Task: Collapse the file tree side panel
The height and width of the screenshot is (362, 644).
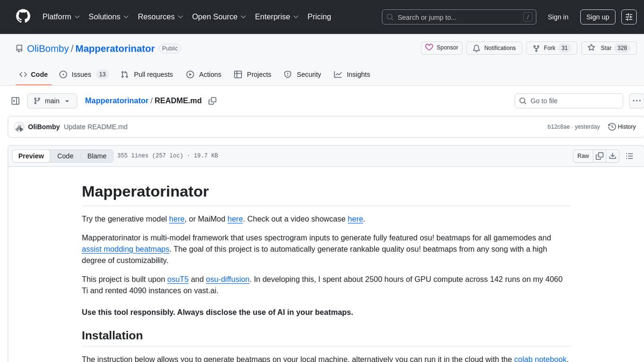Action: pyautogui.click(x=16, y=101)
